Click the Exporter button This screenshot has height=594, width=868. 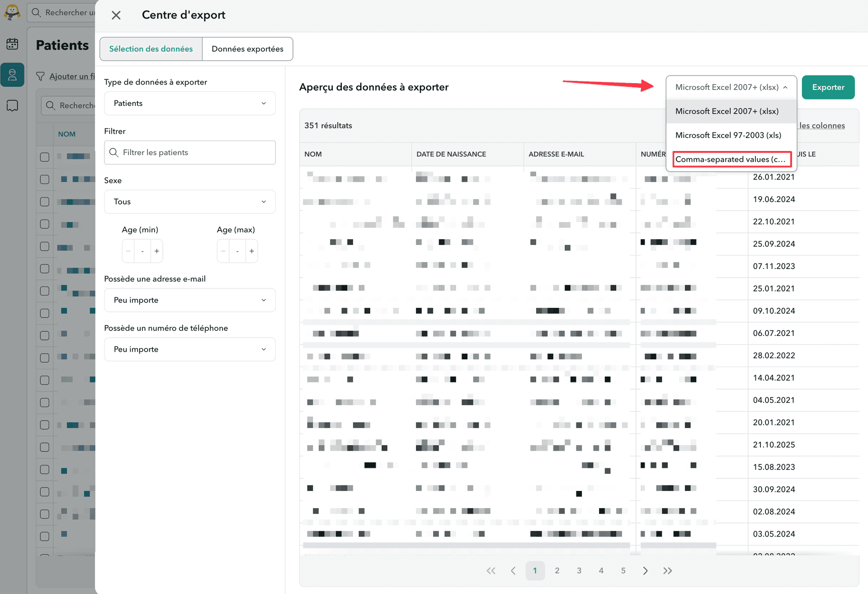tap(828, 87)
